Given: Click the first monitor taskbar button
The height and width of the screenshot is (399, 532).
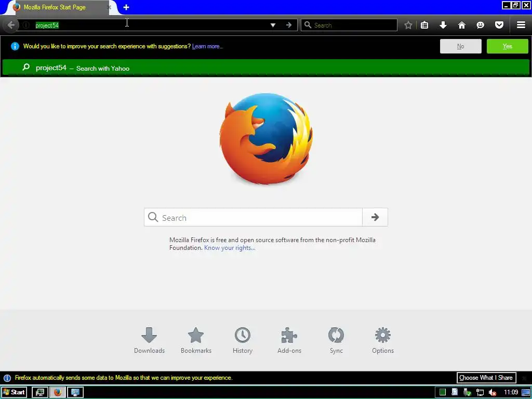Looking at the screenshot, I should [40, 392].
